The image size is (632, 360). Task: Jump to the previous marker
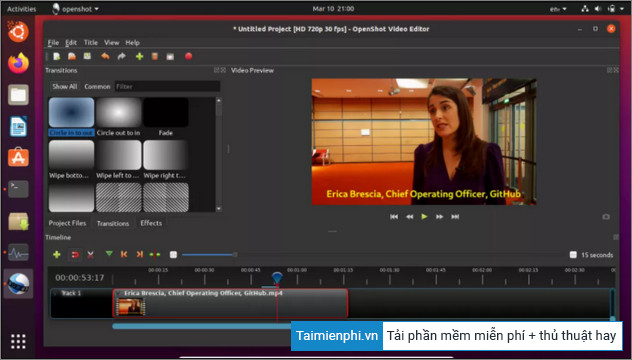pos(124,254)
